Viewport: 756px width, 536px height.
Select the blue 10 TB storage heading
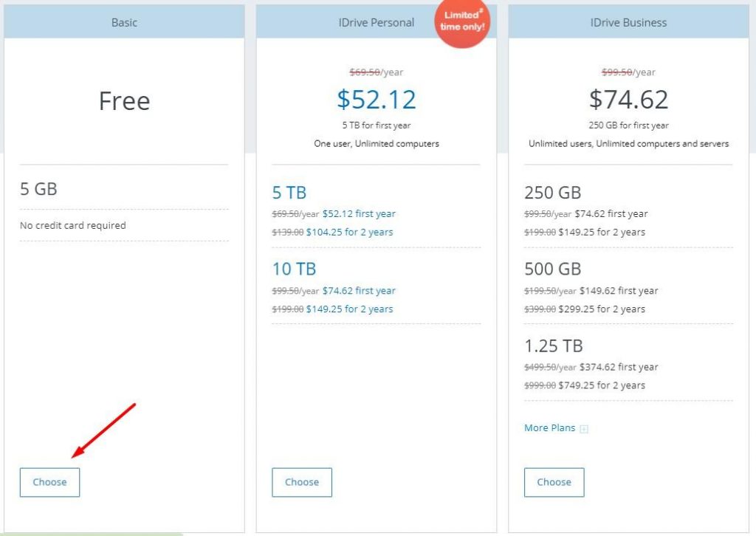tap(294, 269)
